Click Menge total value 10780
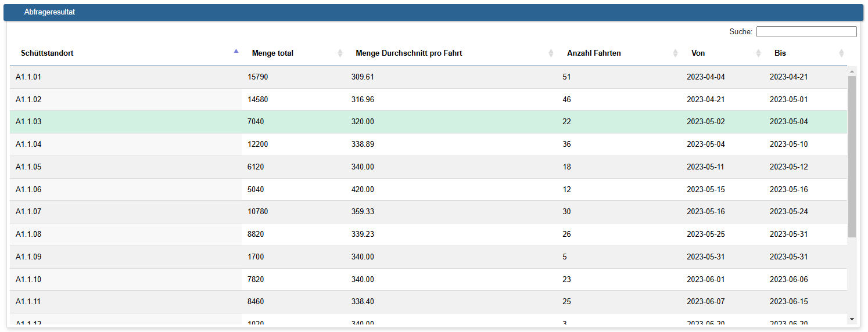This screenshot has width=868, height=332. (x=258, y=212)
